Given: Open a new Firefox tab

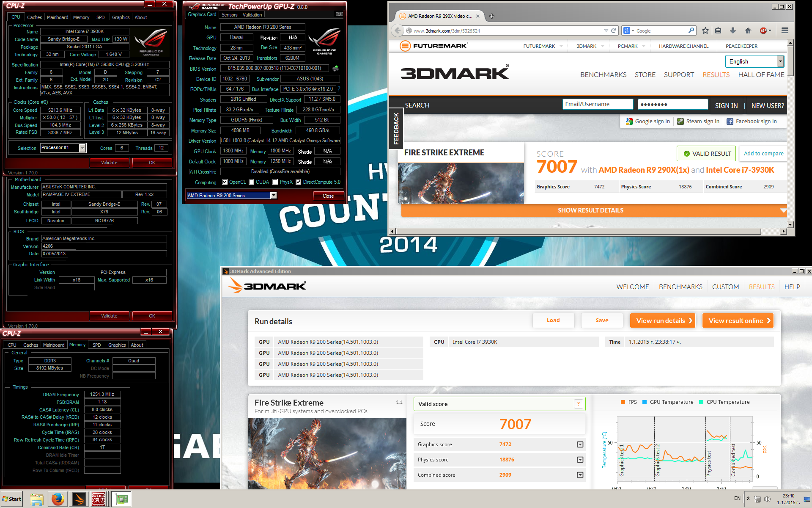Looking at the screenshot, I should 491,16.
